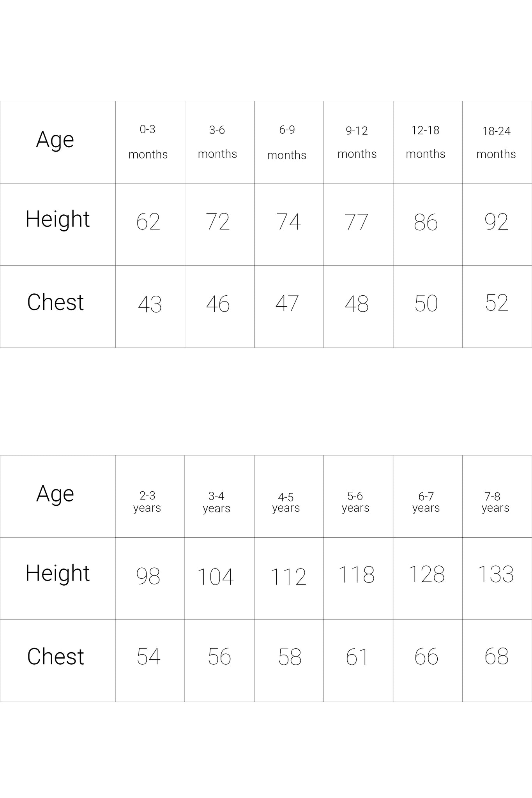Click the chest value 68
This screenshot has height=798, width=532.
pos(497,657)
